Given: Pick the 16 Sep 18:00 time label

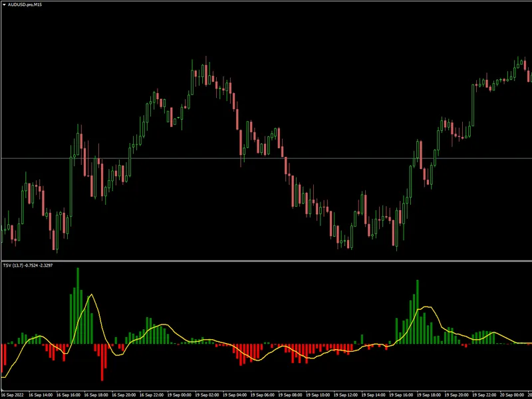Looking at the screenshot, I should click(x=96, y=395).
